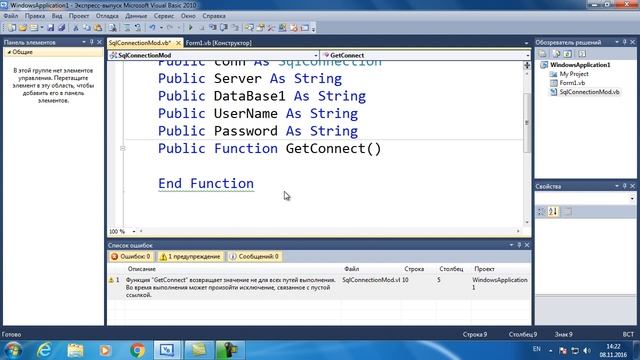
Task: Click the Refresh icon in Solution Explorer
Action: (x=568, y=54)
